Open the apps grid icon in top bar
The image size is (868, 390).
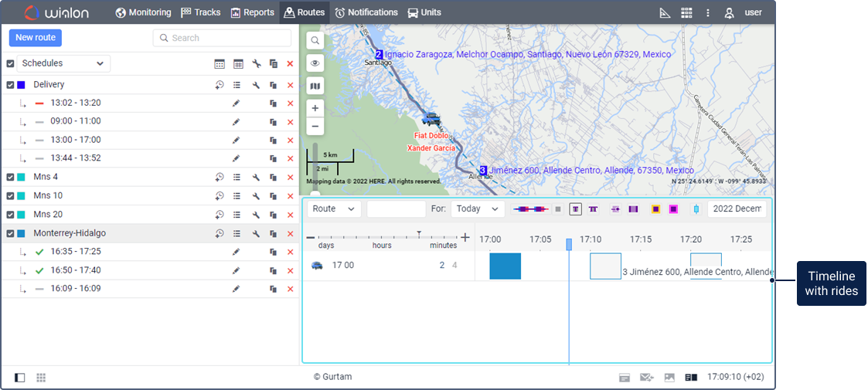pyautogui.click(x=686, y=13)
